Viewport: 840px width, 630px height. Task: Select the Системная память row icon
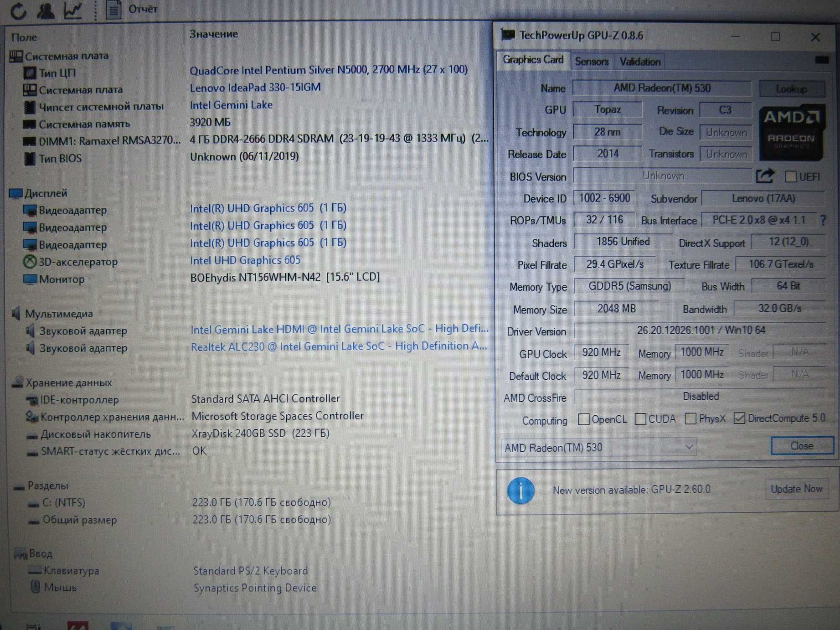pos(30,124)
